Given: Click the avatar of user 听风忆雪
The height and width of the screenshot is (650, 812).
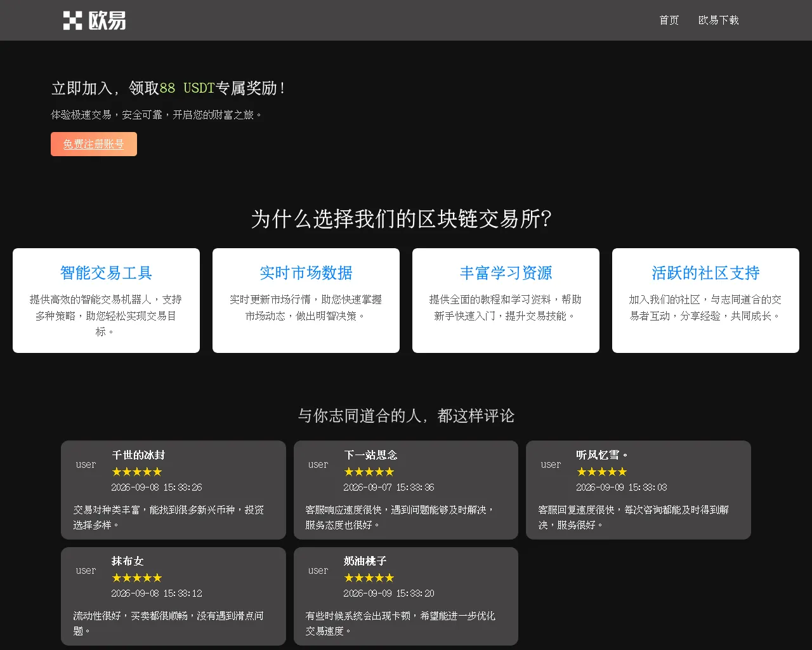Looking at the screenshot, I should coord(551,465).
